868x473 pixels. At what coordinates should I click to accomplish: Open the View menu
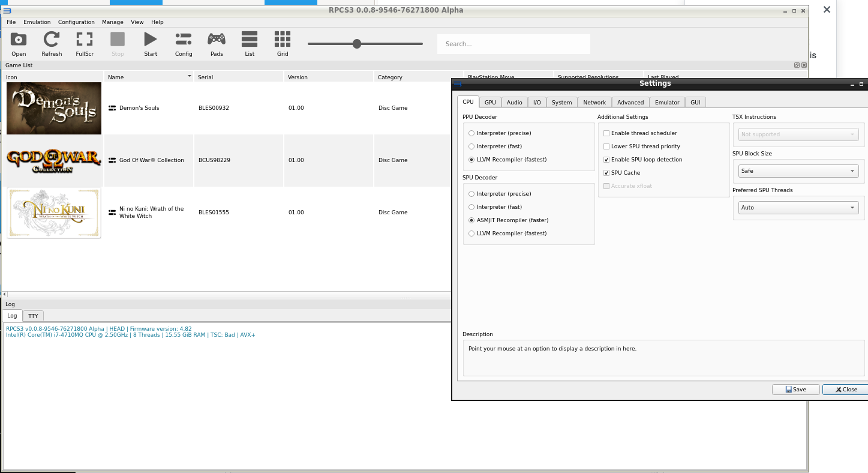click(137, 22)
